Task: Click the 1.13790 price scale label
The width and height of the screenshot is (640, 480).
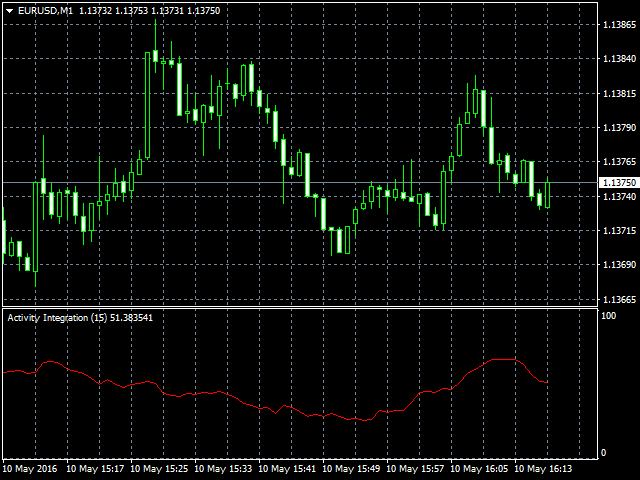Action: click(619, 128)
